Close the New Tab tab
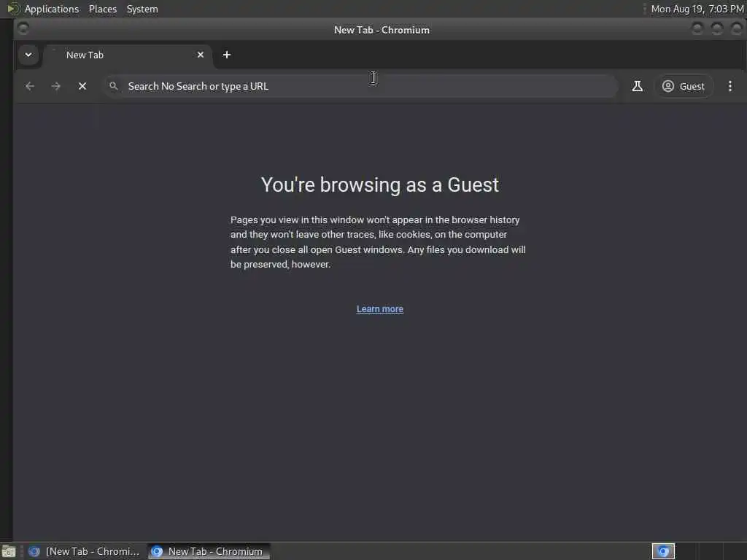 coord(201,55)
